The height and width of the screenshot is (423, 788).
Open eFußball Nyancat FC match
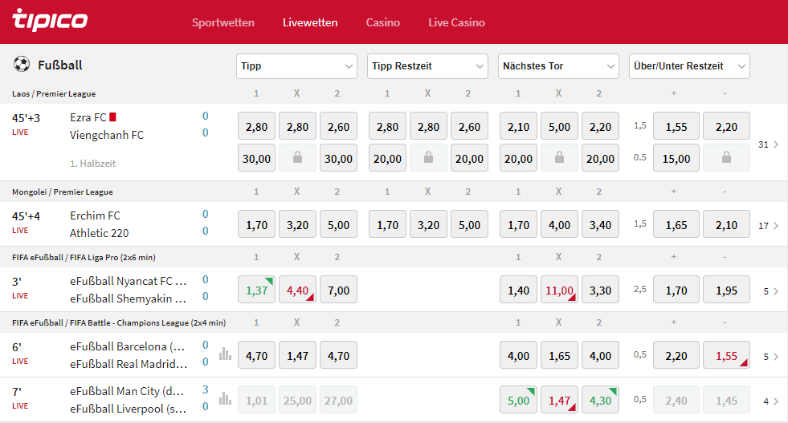[x=128, y=281]
